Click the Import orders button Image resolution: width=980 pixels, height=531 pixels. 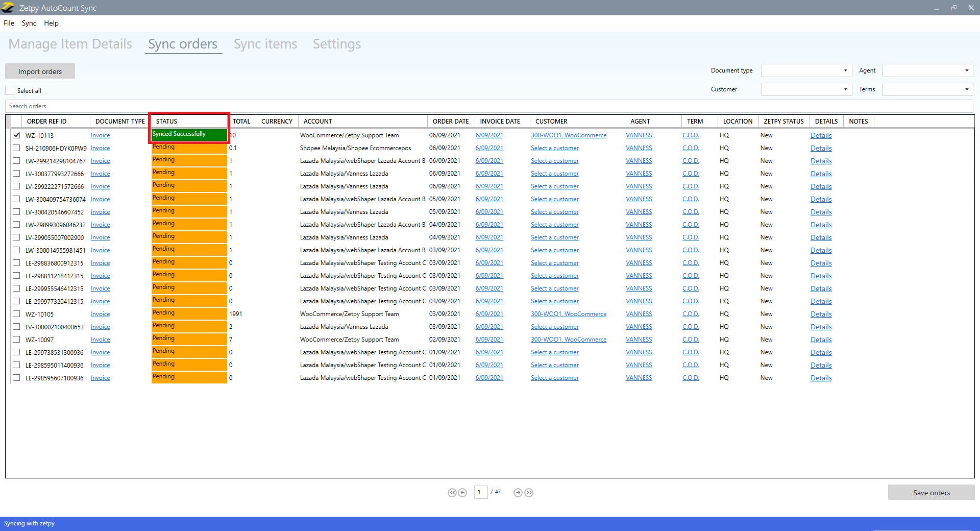[40, 71]
